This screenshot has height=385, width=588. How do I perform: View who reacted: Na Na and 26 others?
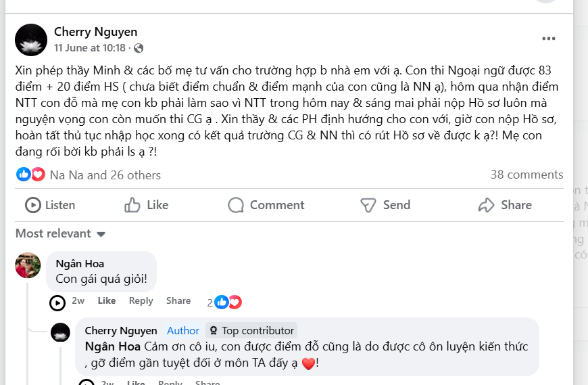click(105, 175)
